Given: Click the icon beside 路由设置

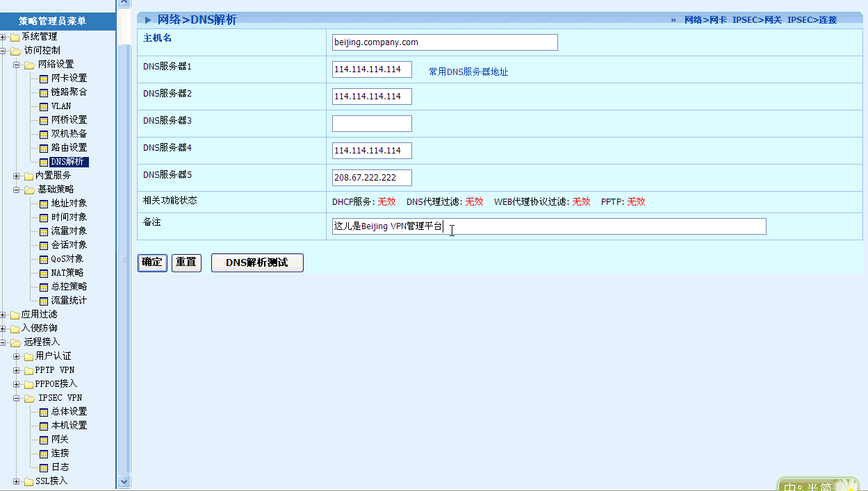Looking at the screenshot, I should tap(44, 148).
